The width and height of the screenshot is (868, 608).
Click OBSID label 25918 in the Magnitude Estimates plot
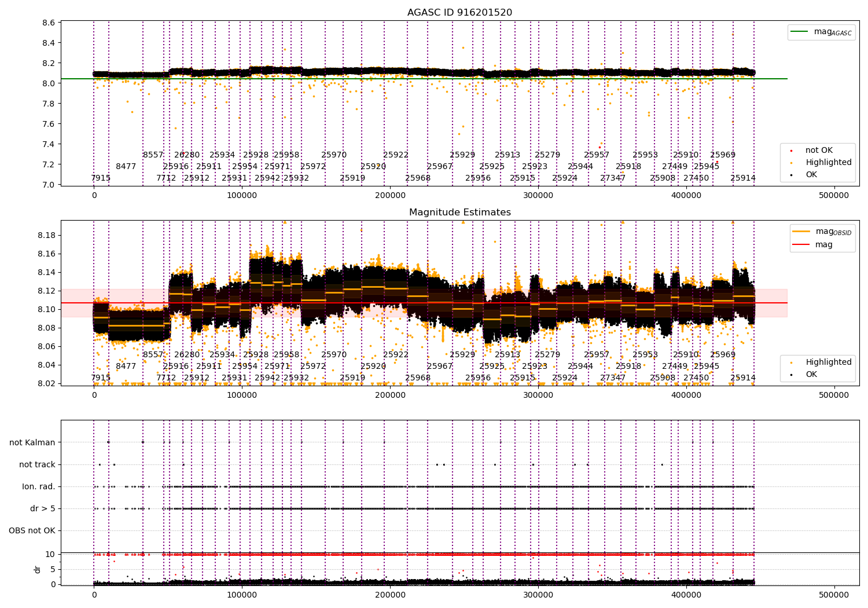click(x=628, y=366)
